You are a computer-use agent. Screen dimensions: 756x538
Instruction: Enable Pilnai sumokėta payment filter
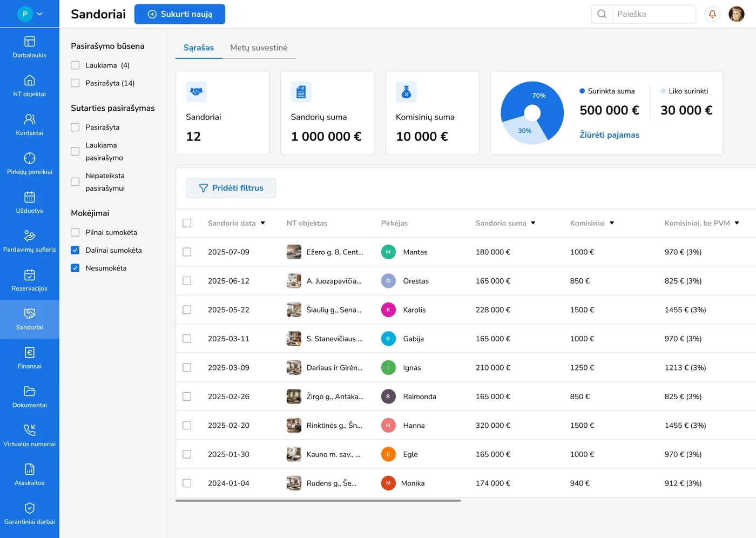point(75,232)
